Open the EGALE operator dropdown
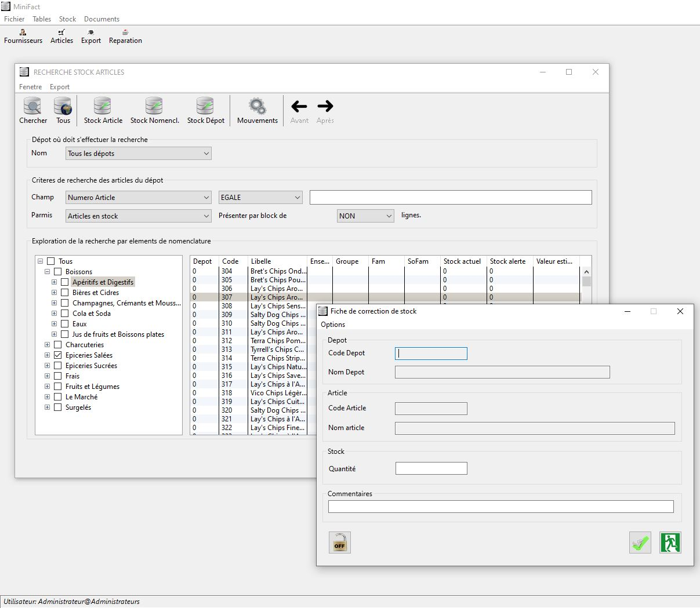The image size is (700, 608). [x=260, y=198]
